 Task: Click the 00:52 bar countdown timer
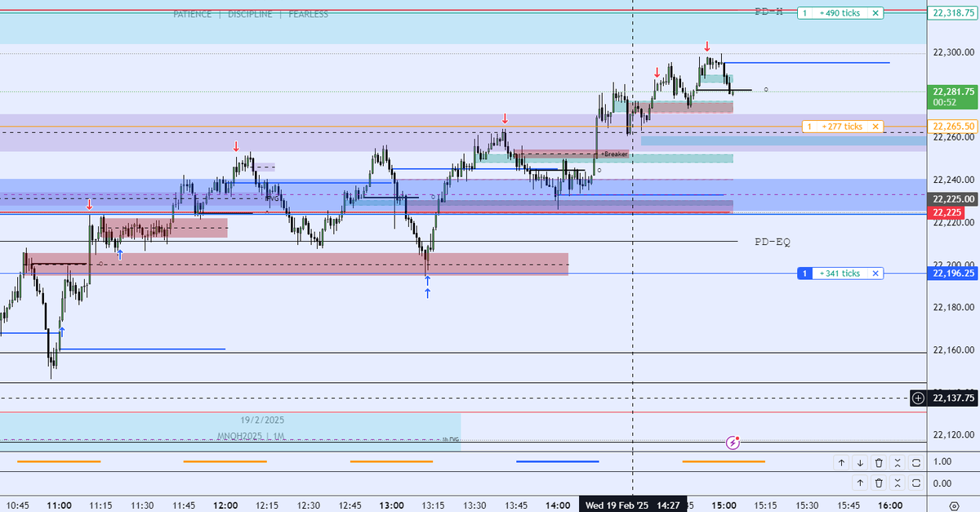click(946, 103)
